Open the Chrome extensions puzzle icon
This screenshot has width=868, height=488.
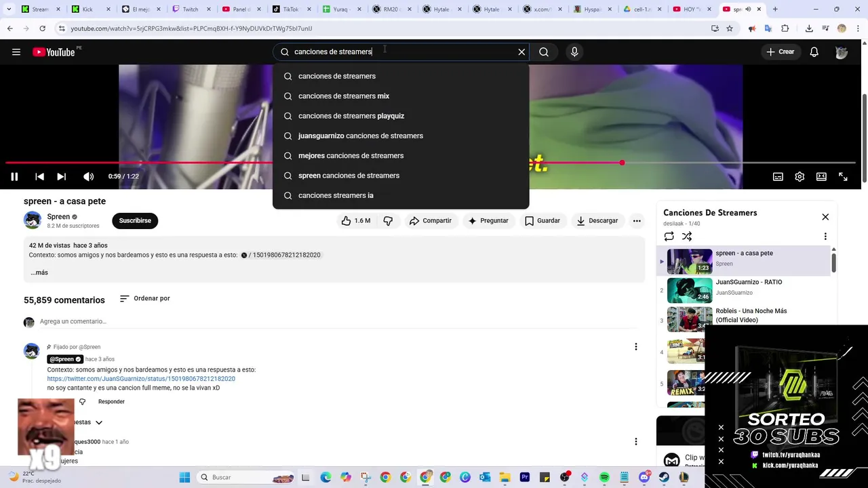785,28
